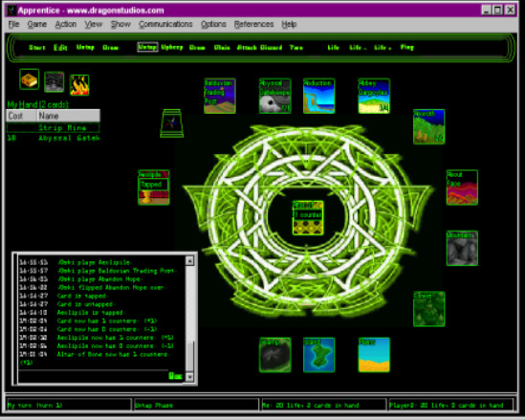Open the View menu
This screenshot has width=525, height=420.
(93, 24)
